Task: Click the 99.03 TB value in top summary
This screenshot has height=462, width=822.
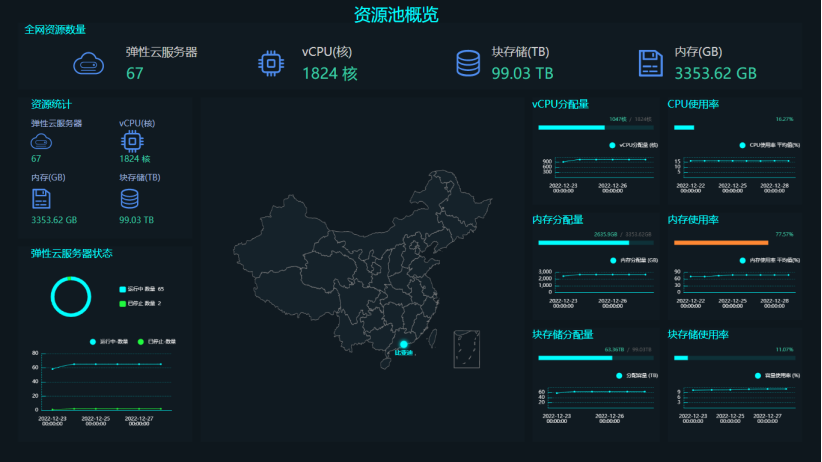Action: click(x=522, y=73)
